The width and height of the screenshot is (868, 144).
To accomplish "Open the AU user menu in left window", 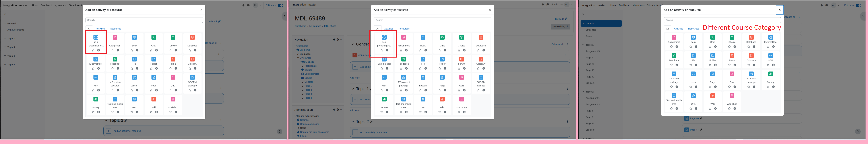I will (257, 5).
